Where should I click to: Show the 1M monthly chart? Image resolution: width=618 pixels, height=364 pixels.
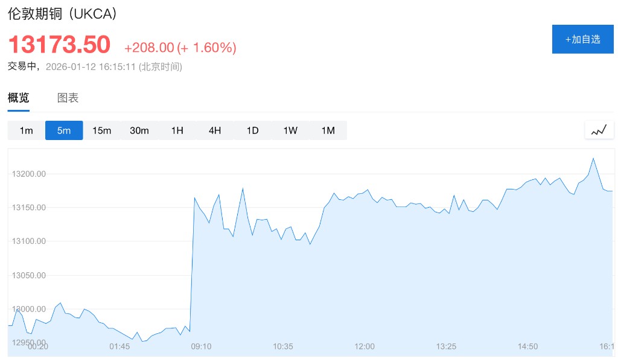pyautogui.click(x=328, y=130)
